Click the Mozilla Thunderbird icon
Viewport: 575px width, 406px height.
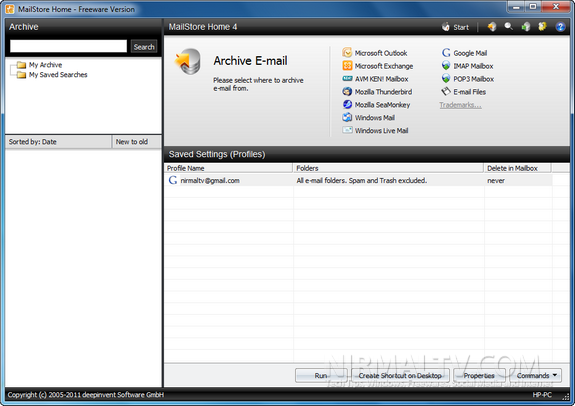click(347, 91)
